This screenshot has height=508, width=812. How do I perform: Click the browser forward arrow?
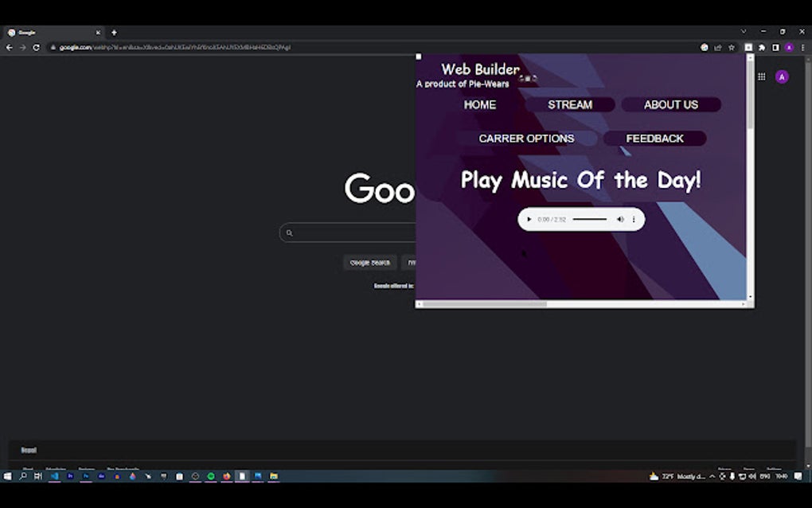click(23, 47)
